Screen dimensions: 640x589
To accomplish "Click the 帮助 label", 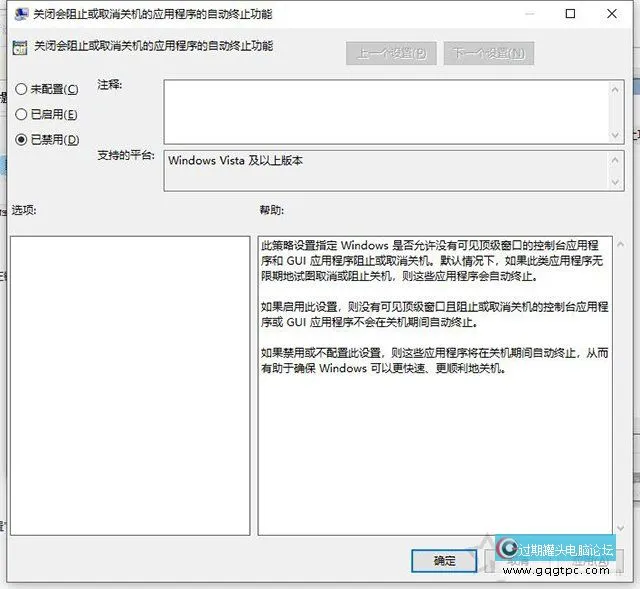I will (x=271, y=210).
